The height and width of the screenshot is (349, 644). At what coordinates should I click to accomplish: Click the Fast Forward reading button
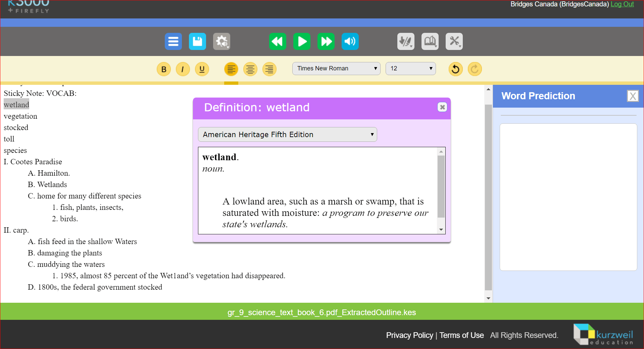[x=326, y=42]
